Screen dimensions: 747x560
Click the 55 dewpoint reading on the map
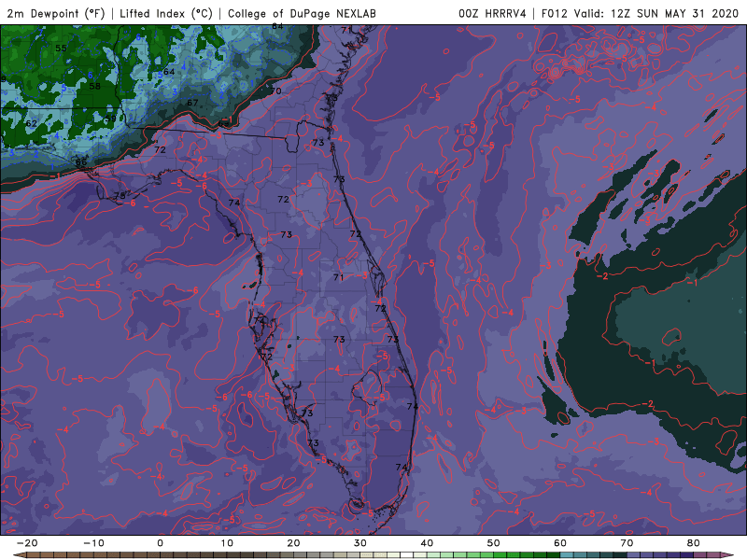(61, 49)
